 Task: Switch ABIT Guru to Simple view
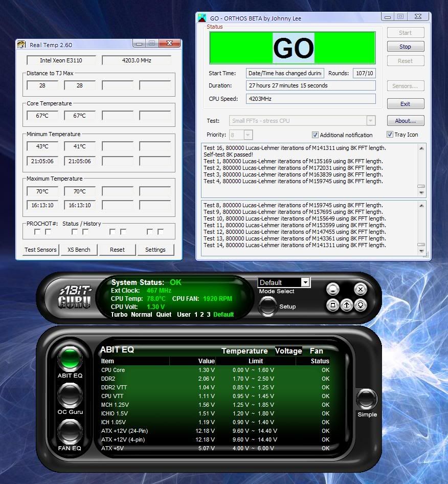[x=367, y=399]
